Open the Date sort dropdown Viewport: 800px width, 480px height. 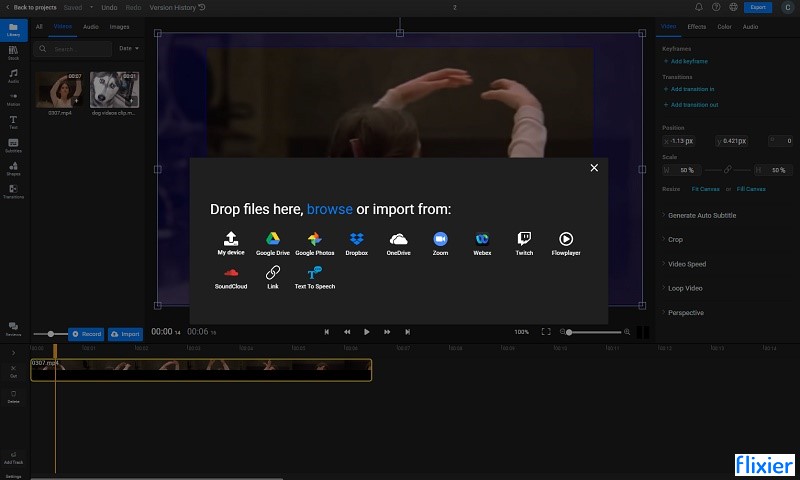pos(129,48)
